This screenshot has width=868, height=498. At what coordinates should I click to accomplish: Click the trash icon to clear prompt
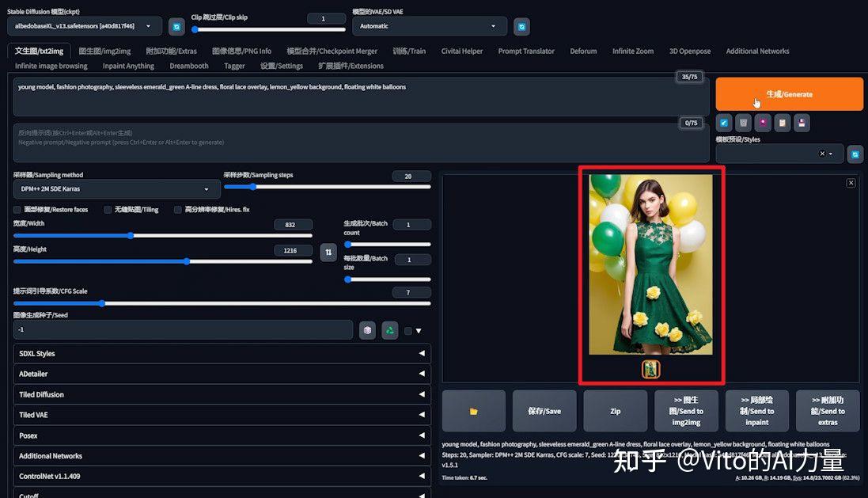(x=744, y=123)
